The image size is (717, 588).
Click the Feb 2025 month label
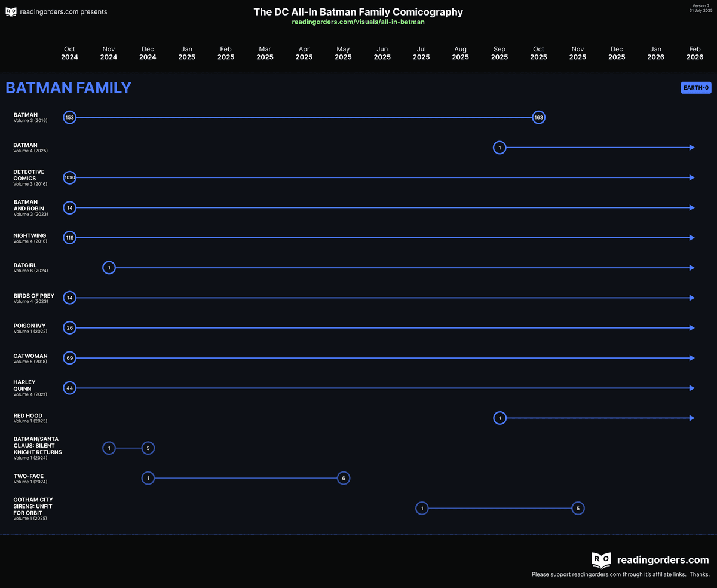(x=226, y=53)
